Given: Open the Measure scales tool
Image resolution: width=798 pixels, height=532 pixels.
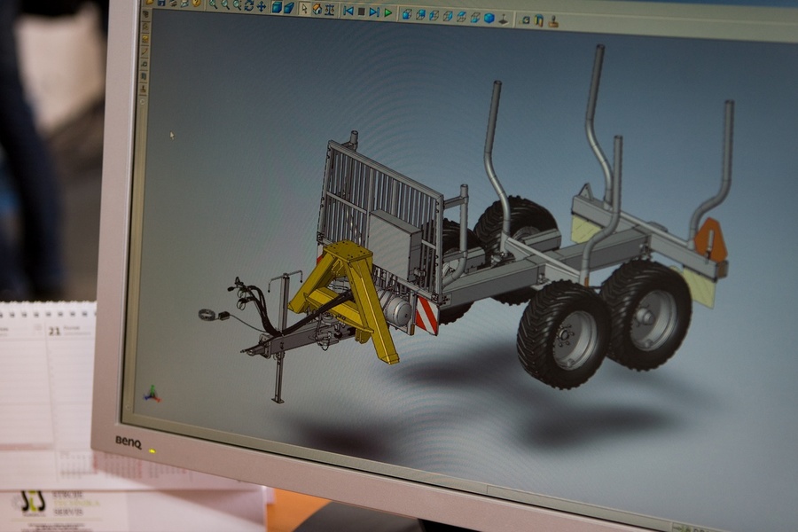Looking at the screenshot, I should 329,10.
